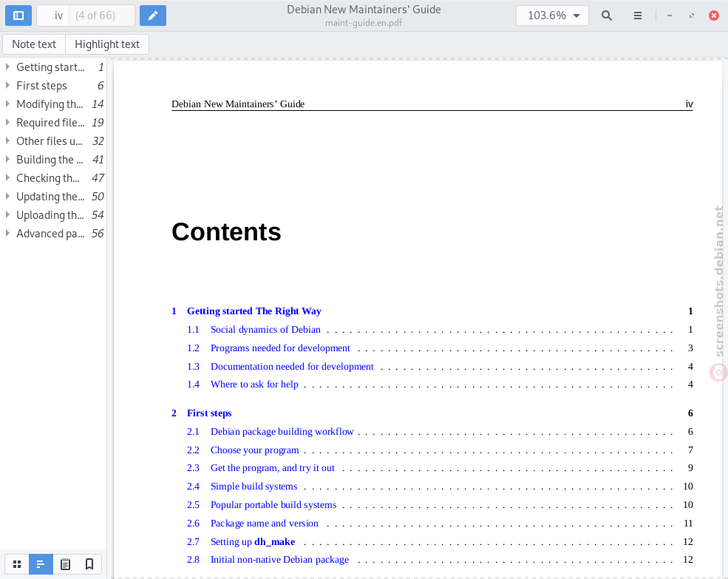Restore the document viewer window size
728x579 pixels.
(692, 16)
